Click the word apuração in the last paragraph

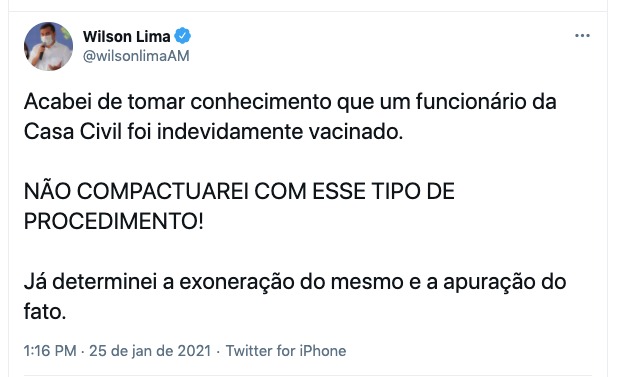tap(490, 283)
